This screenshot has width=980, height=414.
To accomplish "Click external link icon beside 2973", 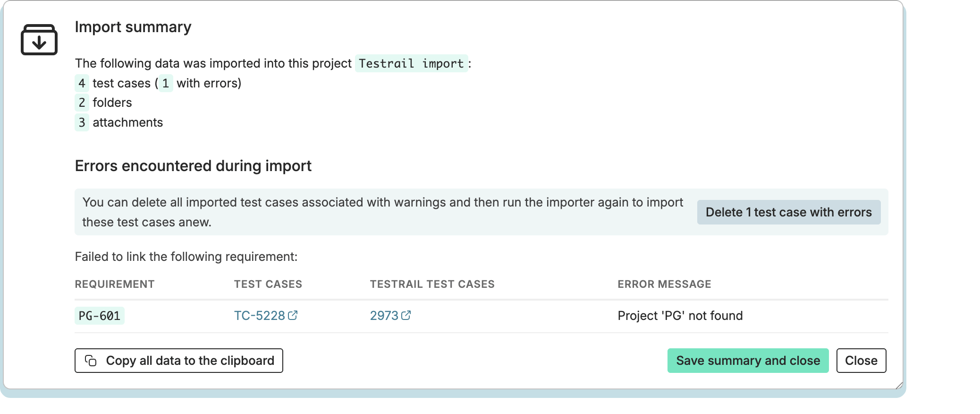I will pyautogui.click(x=406, y=315).
